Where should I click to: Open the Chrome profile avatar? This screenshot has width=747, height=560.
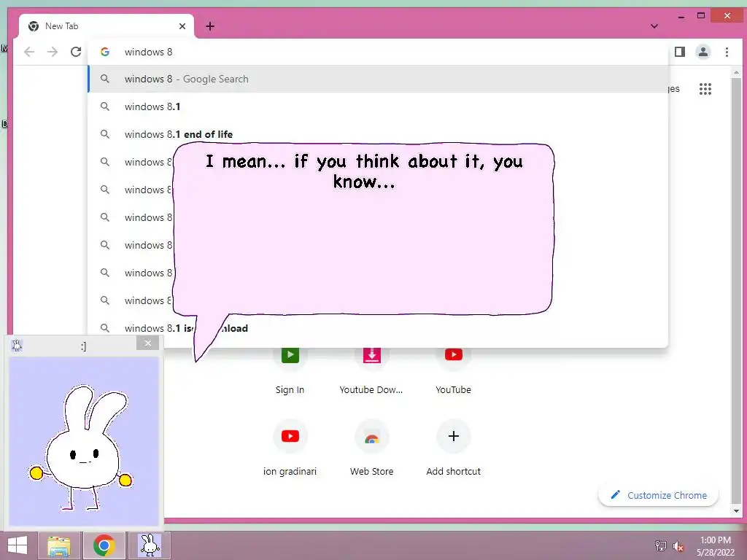tap(703, 52)
